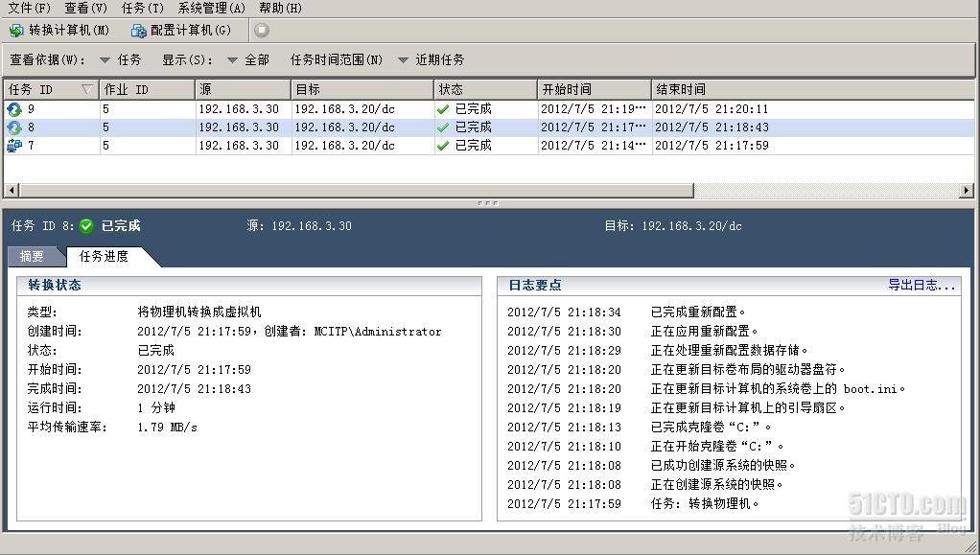
Task: Select the 任务进度 tab
Action: coord(104,256)
